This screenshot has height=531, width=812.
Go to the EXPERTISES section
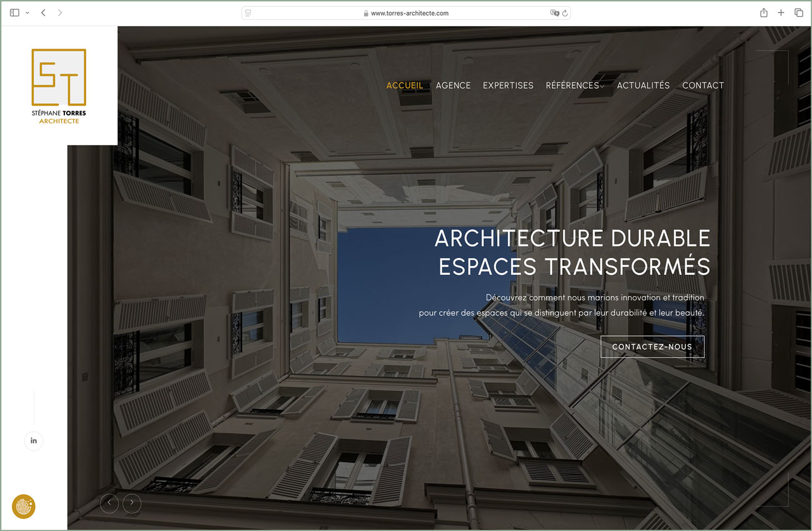(508, 86)
